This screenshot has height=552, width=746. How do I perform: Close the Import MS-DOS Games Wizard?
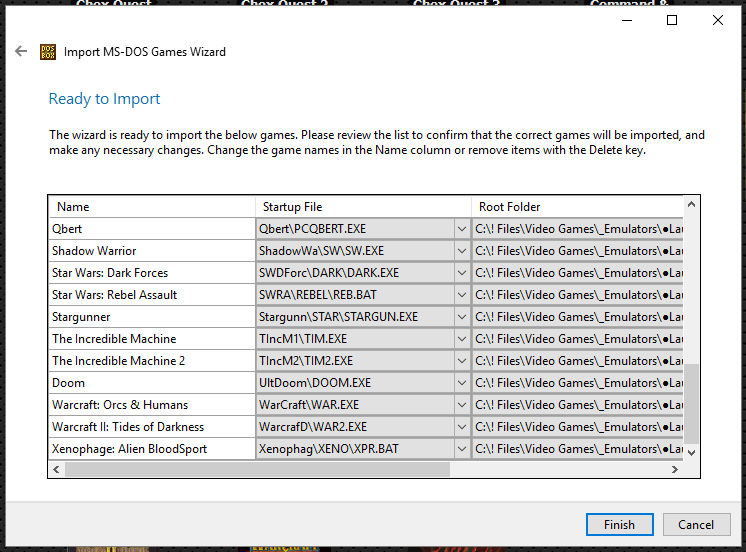pyautogui.click(x=717, y=20)
